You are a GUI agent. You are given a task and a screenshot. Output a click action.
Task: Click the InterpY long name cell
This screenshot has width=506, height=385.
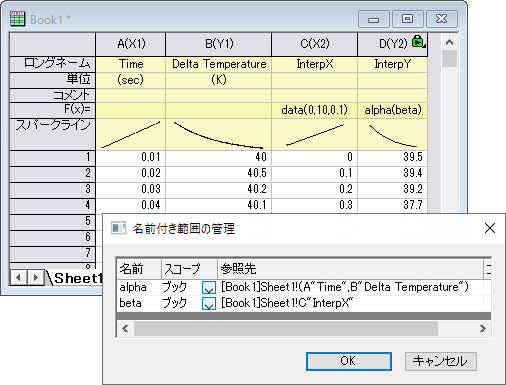pos(393,64)
